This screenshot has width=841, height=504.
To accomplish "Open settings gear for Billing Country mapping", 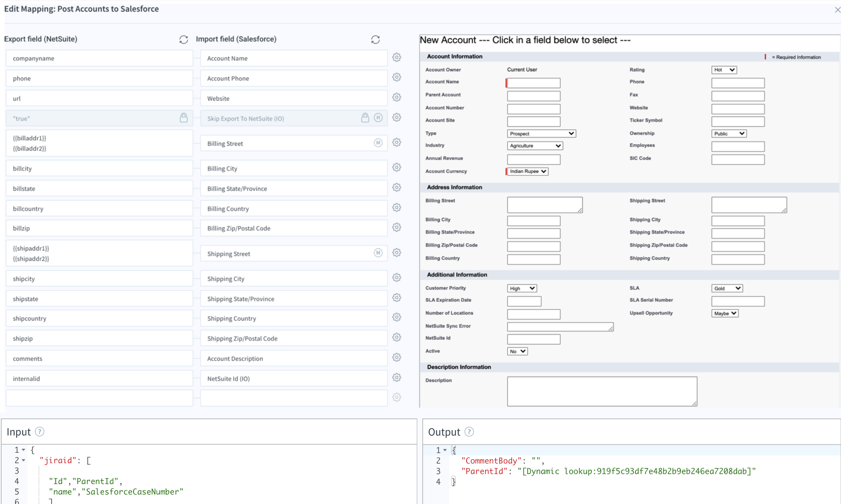I will click(396, 208).
